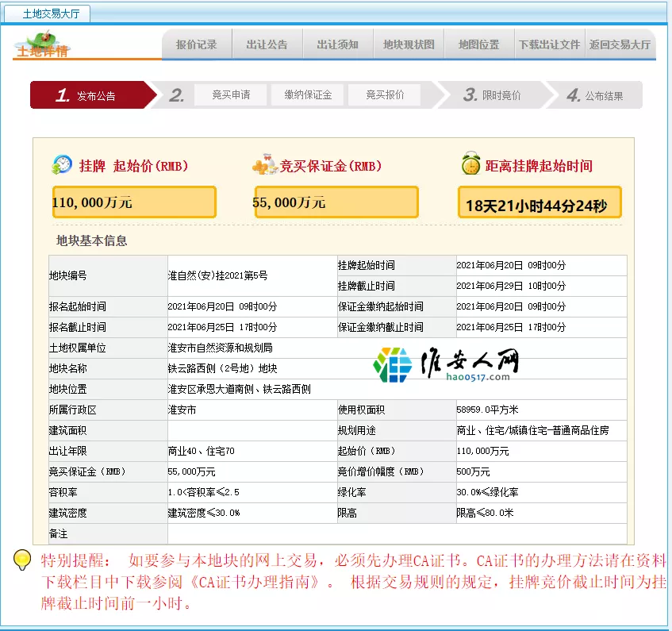Screen dimensions: 672x631
Task: Click the clock-with-dollar icon beside 挂牌起始价
Action: (62, 164)
